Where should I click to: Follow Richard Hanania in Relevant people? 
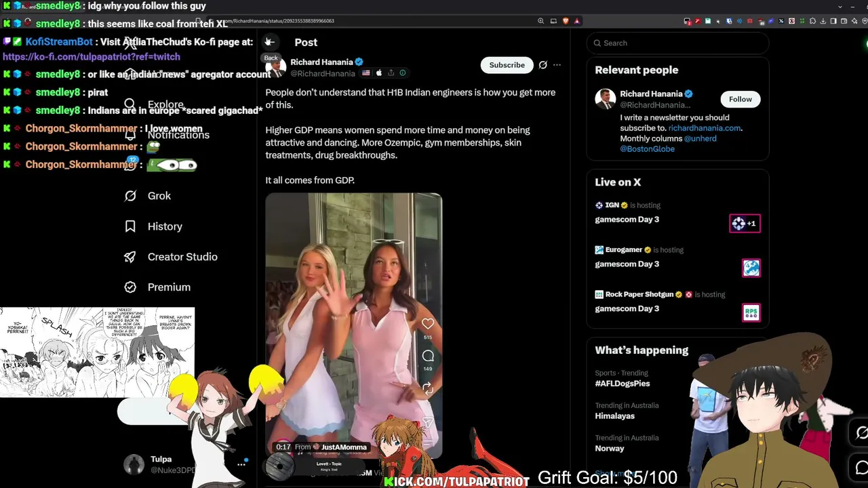(x=741, y=99)
